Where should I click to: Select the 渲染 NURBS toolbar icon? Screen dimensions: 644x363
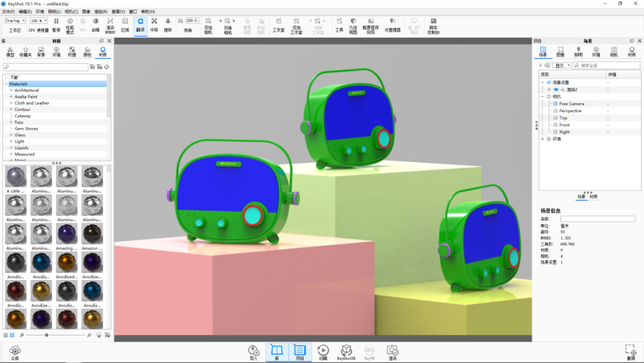click(x=110, y=26)
